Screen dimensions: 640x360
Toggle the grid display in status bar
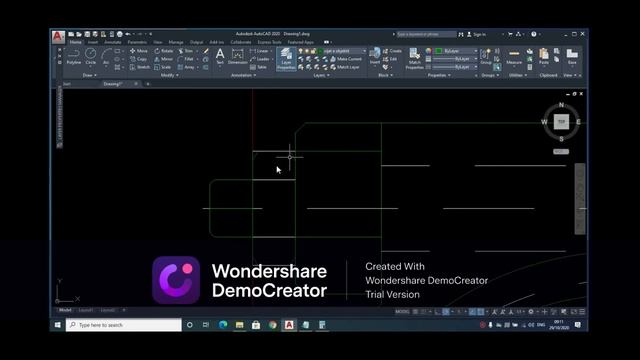[x=415, y=312]
